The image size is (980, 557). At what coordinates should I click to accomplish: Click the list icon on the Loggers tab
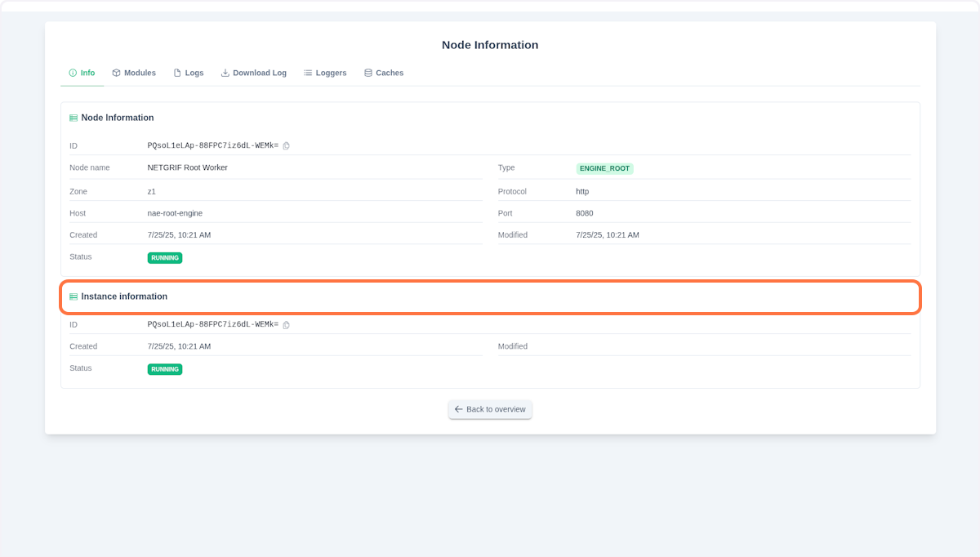(306, 73)
